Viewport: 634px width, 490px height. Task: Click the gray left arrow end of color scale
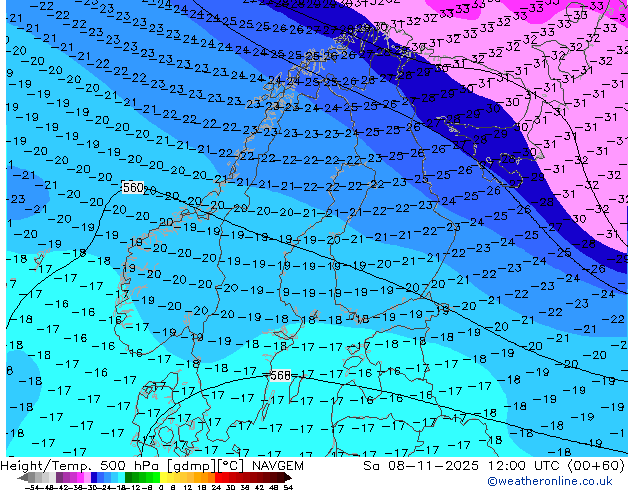(23, 477)
